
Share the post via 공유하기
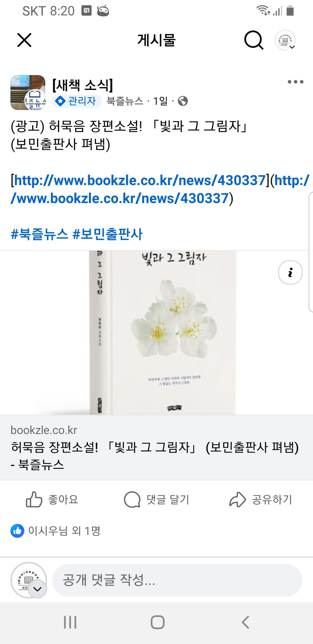point(261,499)
